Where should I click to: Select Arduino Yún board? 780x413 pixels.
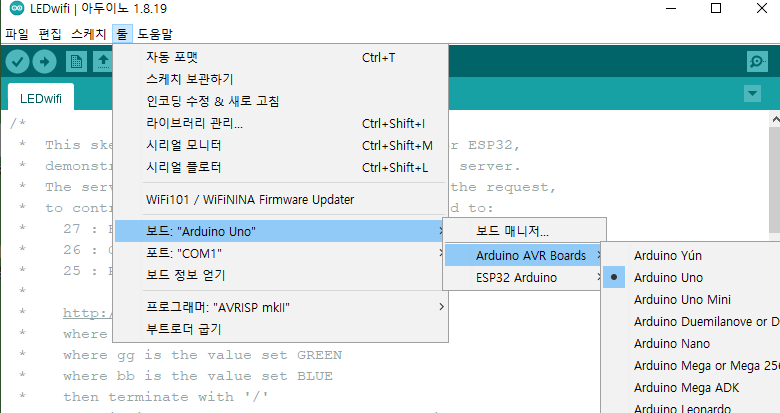point(690,256)
